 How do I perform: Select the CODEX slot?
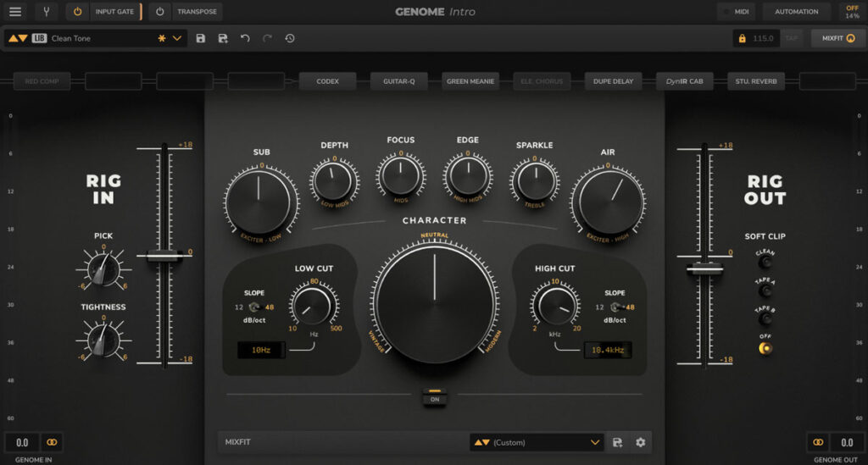pos(327,81)
